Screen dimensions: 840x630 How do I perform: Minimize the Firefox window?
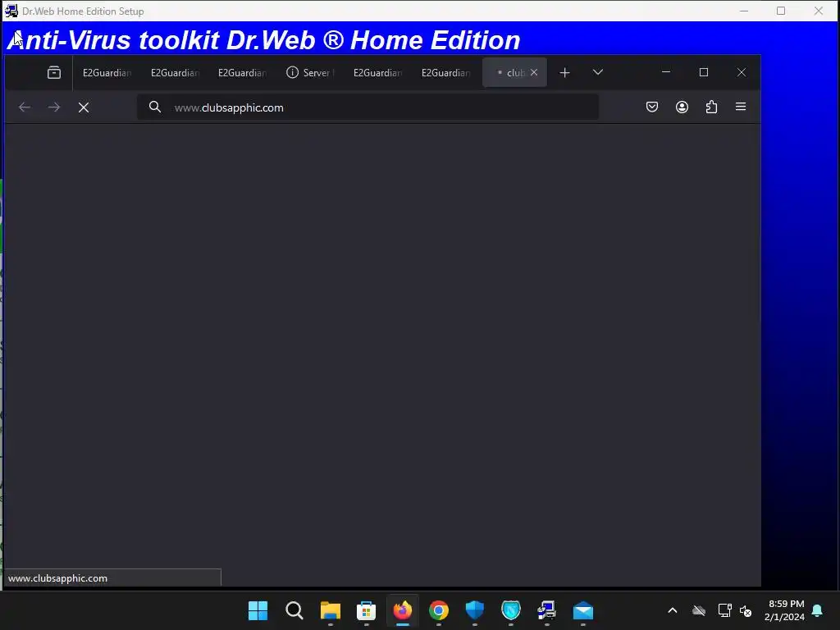tap(666, 72)
